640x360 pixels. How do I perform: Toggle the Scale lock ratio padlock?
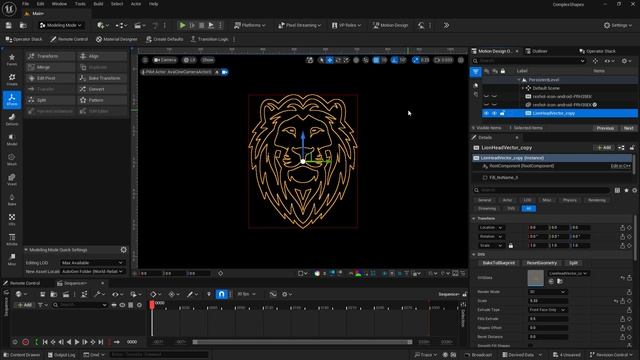click(511, 246)
